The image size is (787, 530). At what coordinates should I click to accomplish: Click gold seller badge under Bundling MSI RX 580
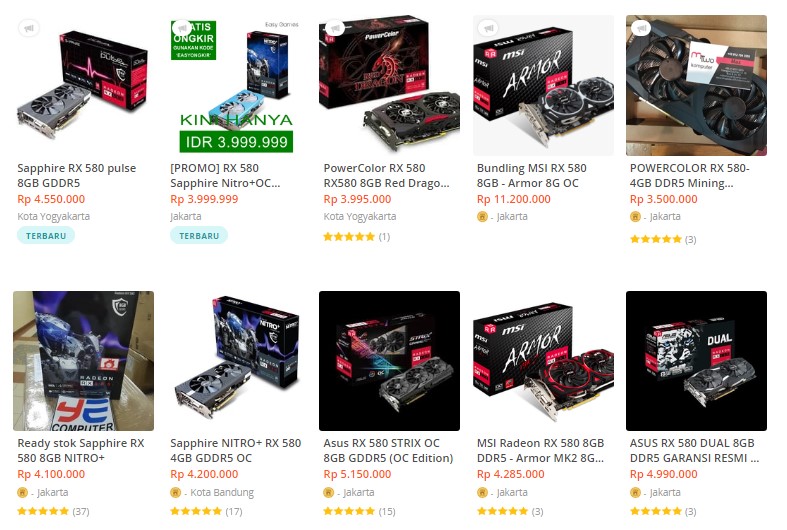(482, 217)
